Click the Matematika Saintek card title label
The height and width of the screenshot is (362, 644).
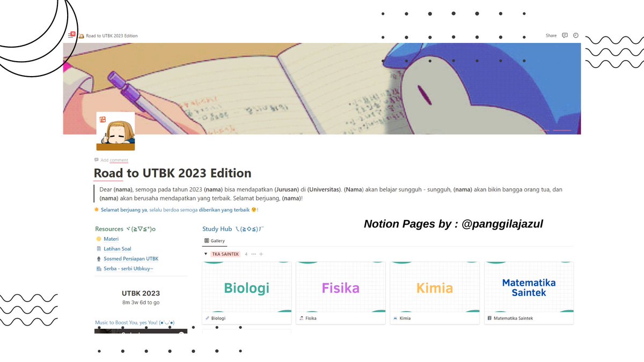pos(513,318)
